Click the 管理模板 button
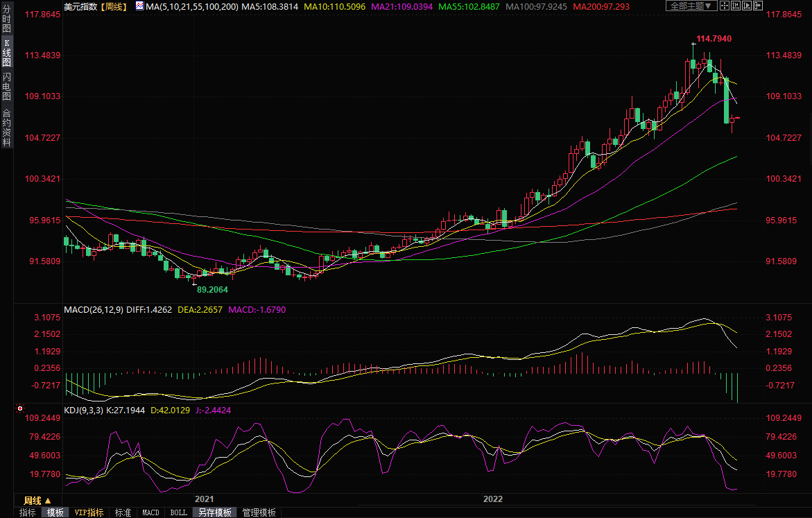Viewport: 812px width, 518px height. point(259,512)
